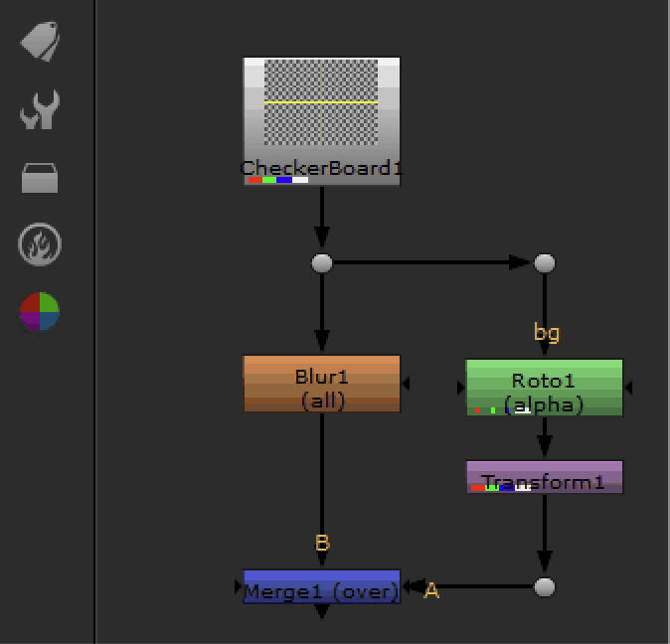670x644 pixels.
Task: Open the FurnaceCore flame icon menu
Action: [40, 243]
